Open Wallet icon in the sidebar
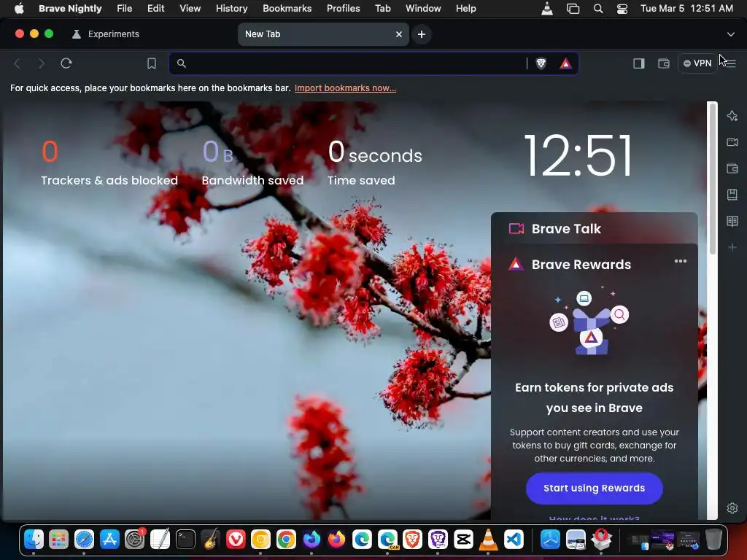 (x=732, y=168)
